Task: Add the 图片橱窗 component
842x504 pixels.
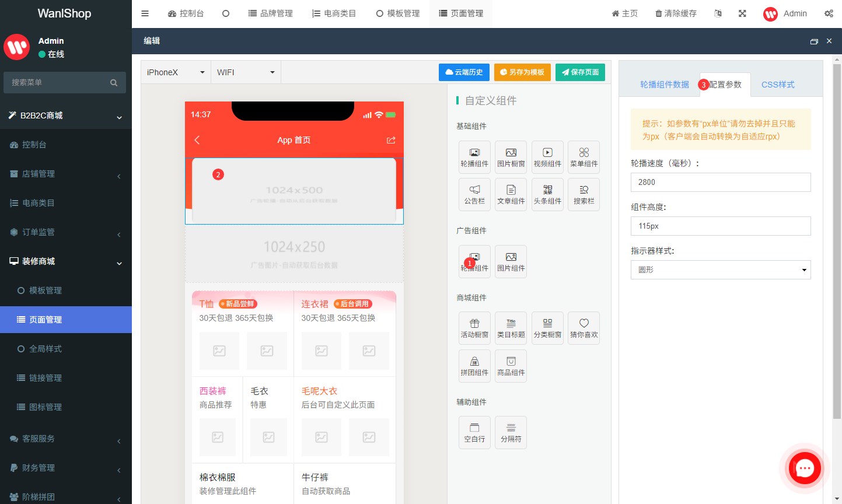Action: pos(511,157)
